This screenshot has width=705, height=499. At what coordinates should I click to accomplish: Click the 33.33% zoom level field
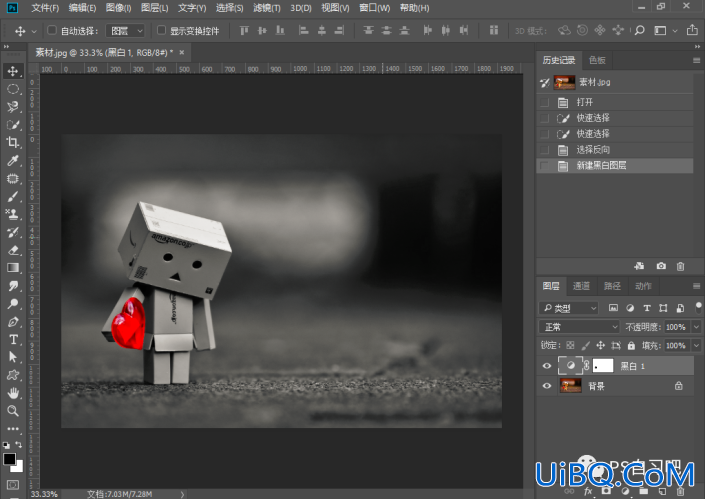tap(44, 494)
